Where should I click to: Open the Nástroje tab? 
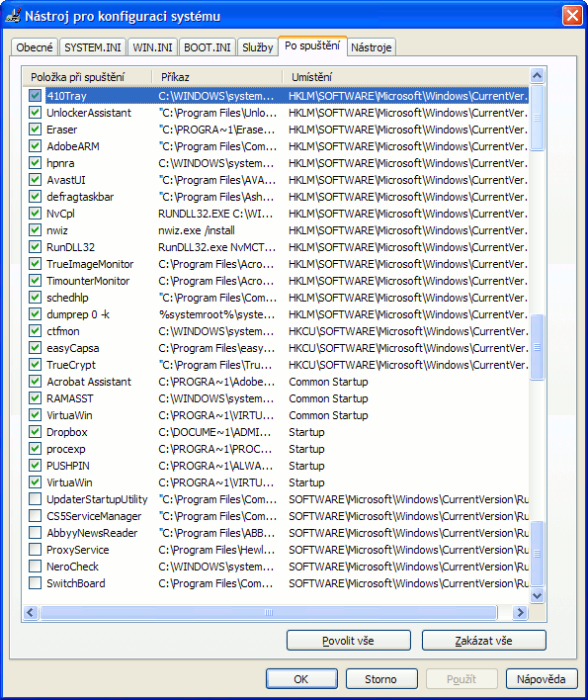372,47
